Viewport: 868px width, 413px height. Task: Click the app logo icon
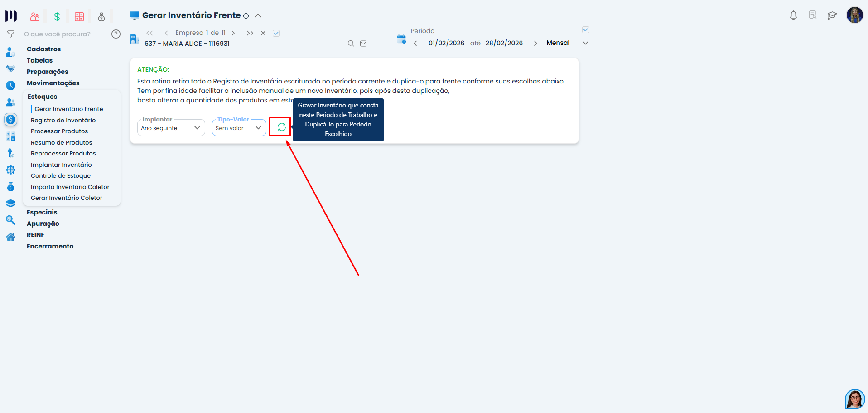(11, 16)
